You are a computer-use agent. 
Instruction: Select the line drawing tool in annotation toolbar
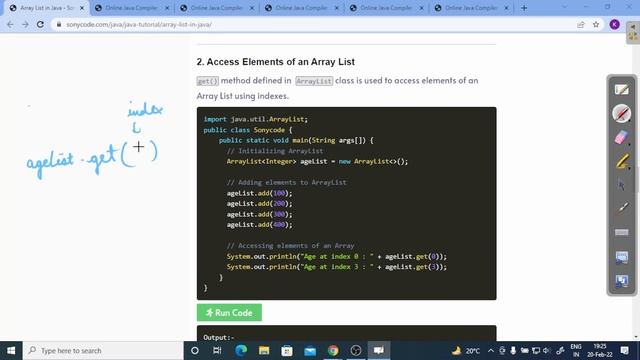[621, 208]
